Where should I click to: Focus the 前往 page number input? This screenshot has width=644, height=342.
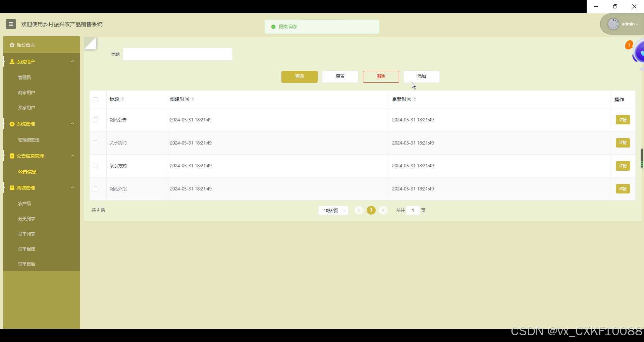click(x=413, y=210)
